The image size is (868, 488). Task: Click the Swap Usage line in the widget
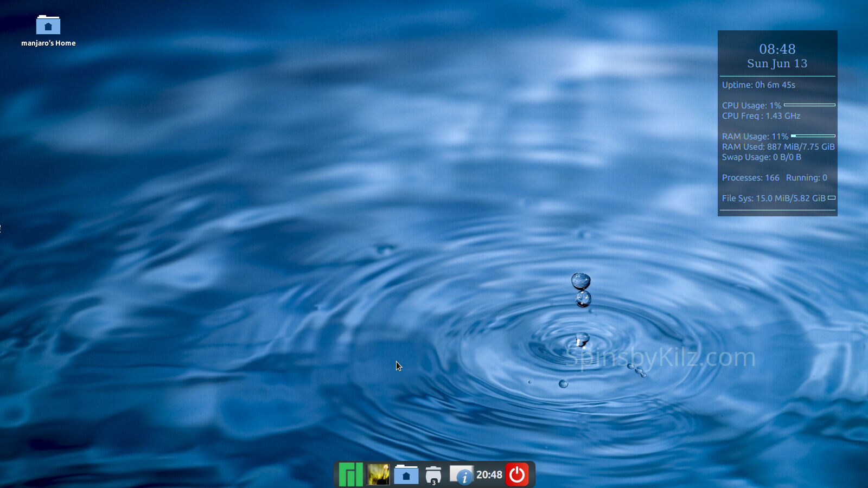coord(761,157)
